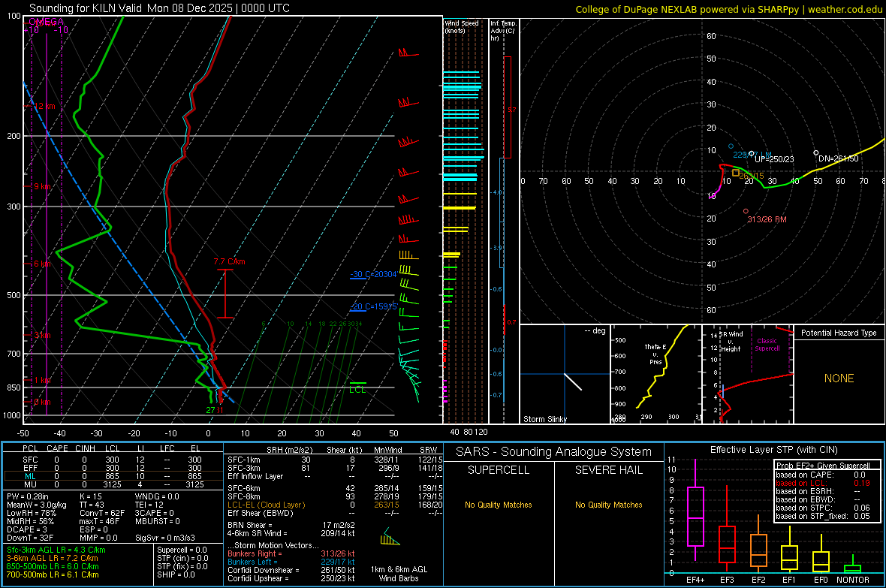
Task: Click the 'Effective Layer STP (with CIN)' title
Action: (774, 450)
